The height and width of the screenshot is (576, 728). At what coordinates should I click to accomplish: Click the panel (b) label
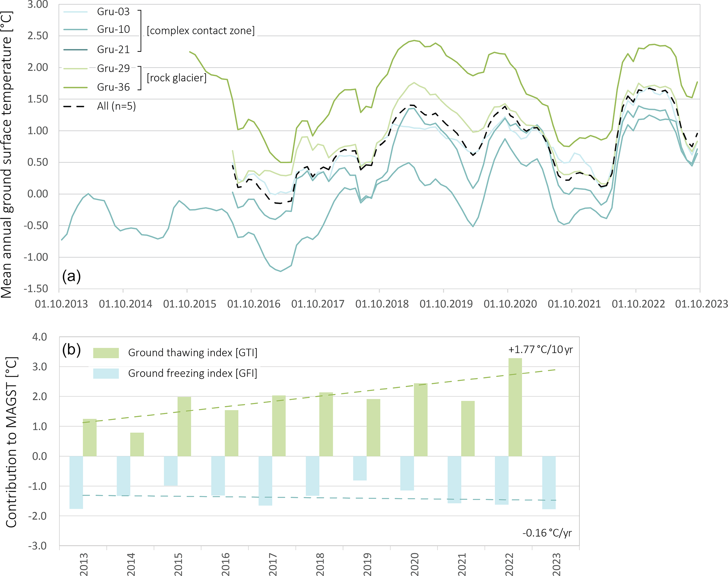pyautogui.click(x=71, y=350)
